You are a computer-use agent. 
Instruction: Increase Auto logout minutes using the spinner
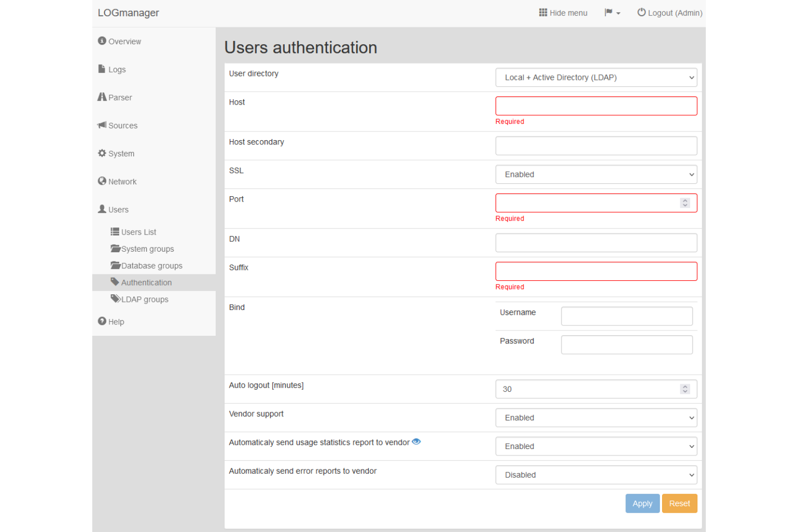pos(685,386)
